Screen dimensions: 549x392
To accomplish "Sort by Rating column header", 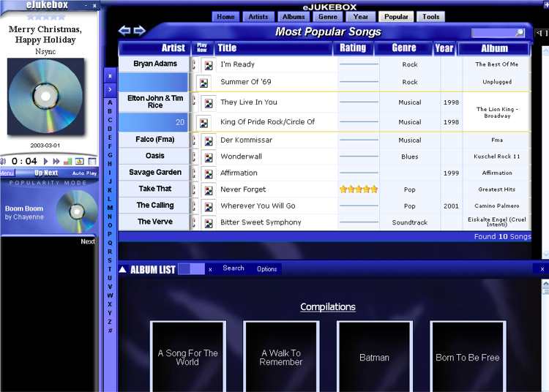I will 353,48.
